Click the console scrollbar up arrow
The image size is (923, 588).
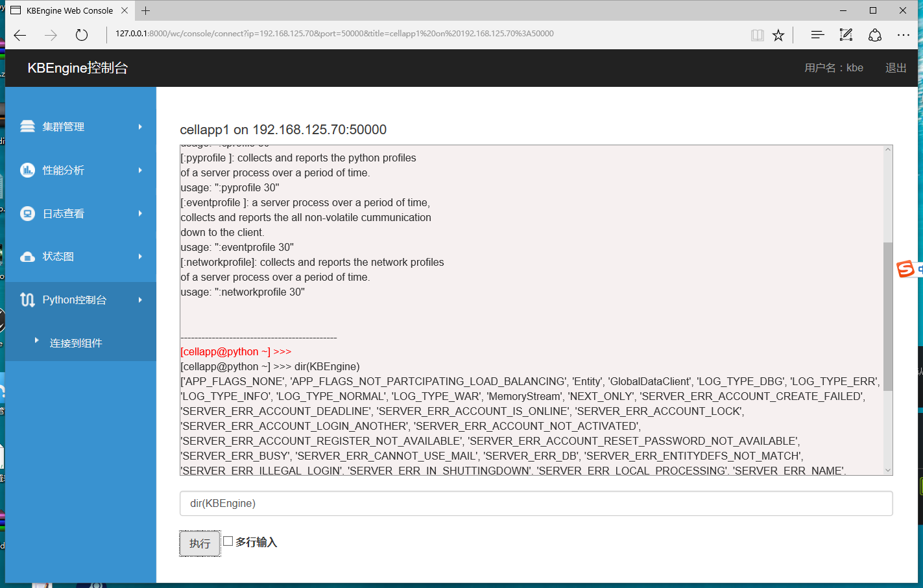[x=888, y=150]
